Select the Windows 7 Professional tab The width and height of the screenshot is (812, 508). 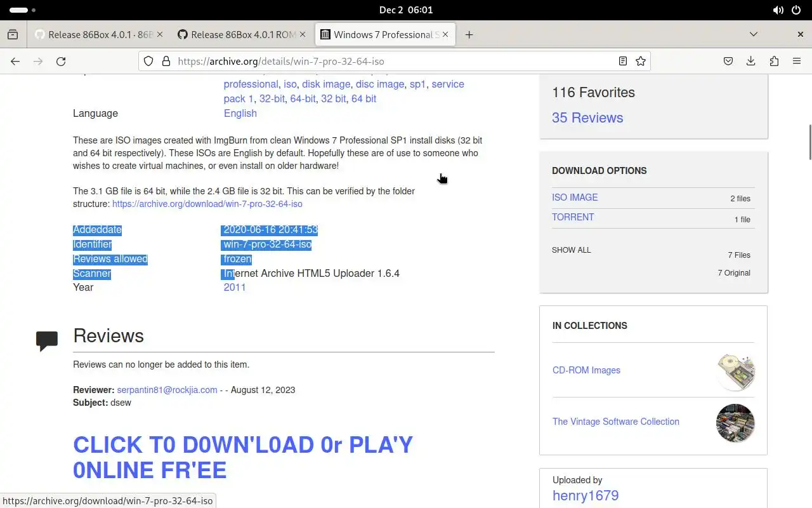click(384, 34)
